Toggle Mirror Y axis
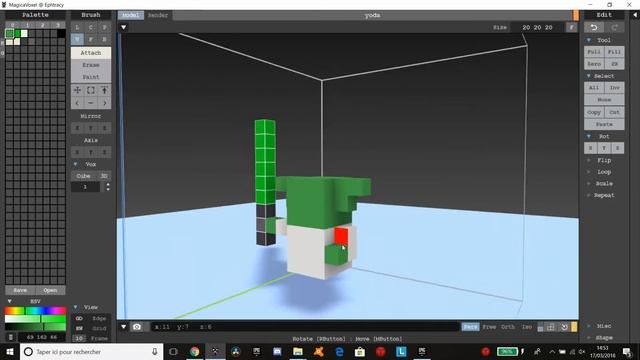This screenshot has height=360, width=640. 91,128
